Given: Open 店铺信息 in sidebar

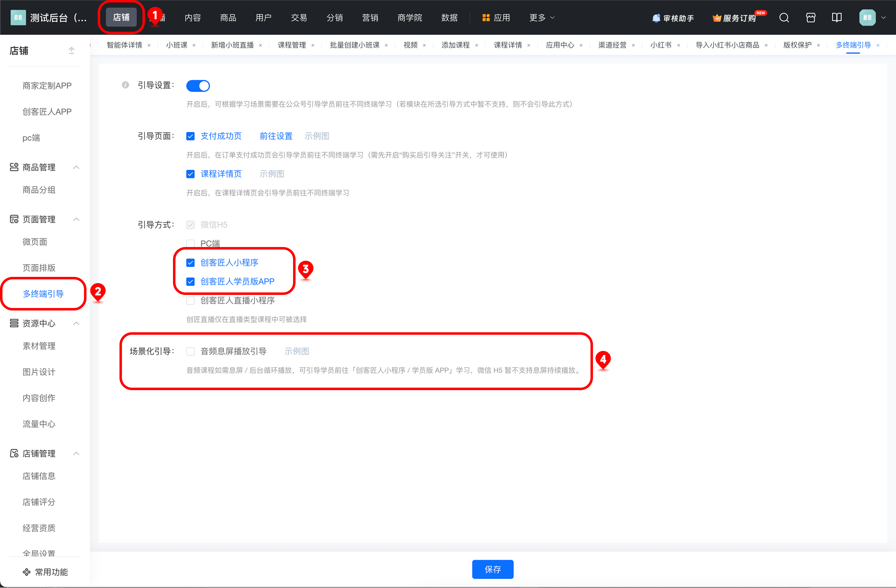Looking at the screenshot, I should pos(39,476).
